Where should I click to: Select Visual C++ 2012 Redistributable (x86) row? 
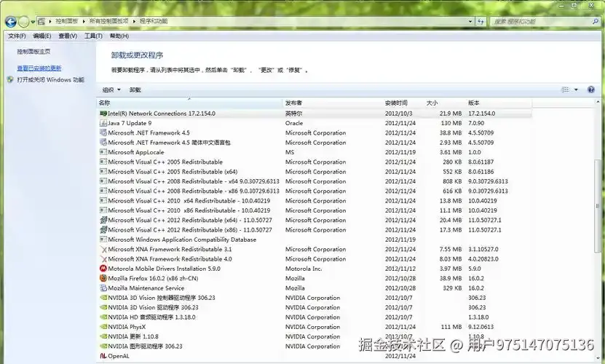point(315,229)
